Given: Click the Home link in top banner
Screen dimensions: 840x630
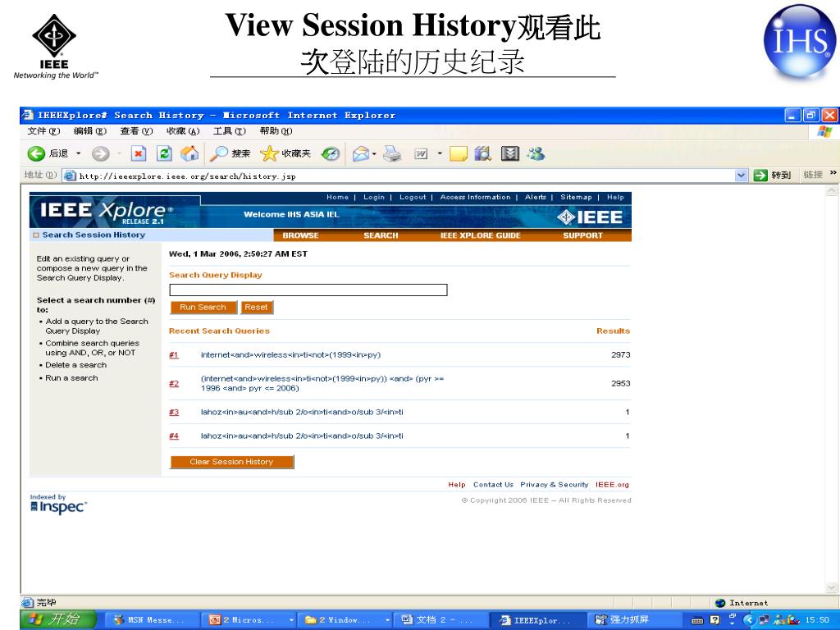Looking at the screenshot, I should tap(337, 197).
